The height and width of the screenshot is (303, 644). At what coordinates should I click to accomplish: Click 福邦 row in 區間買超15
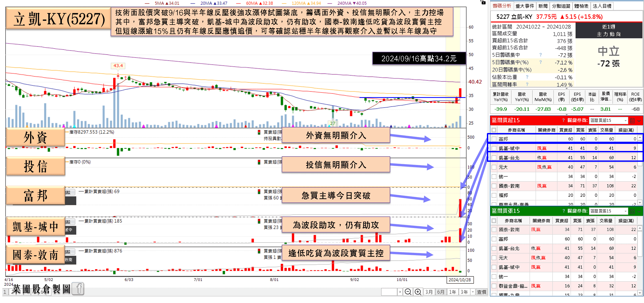tap(564, 195)
